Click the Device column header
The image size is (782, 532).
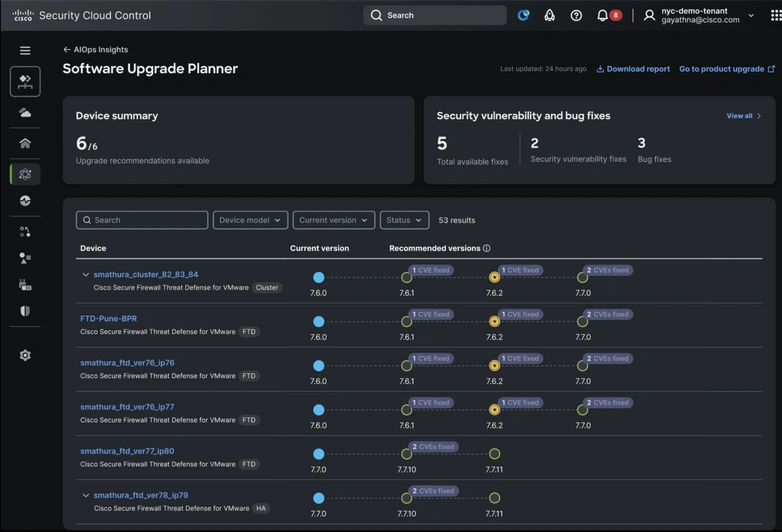coord(93,248)
